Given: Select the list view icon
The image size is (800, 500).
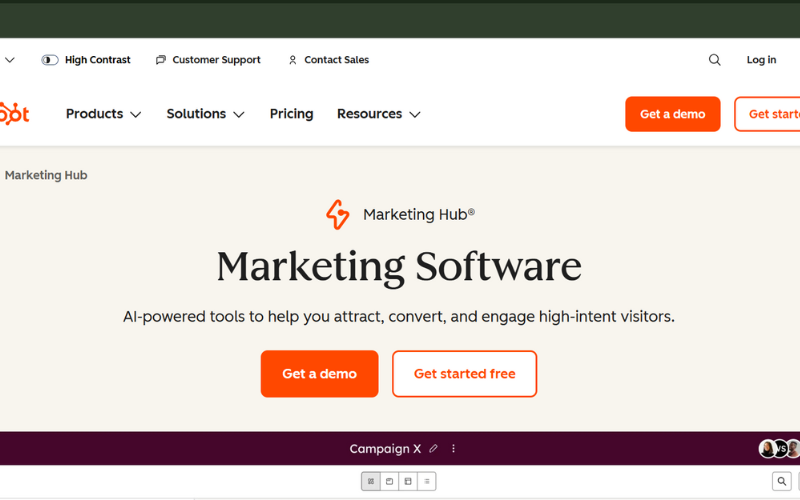Looking at the screenshot, I should tap(427, 481).
